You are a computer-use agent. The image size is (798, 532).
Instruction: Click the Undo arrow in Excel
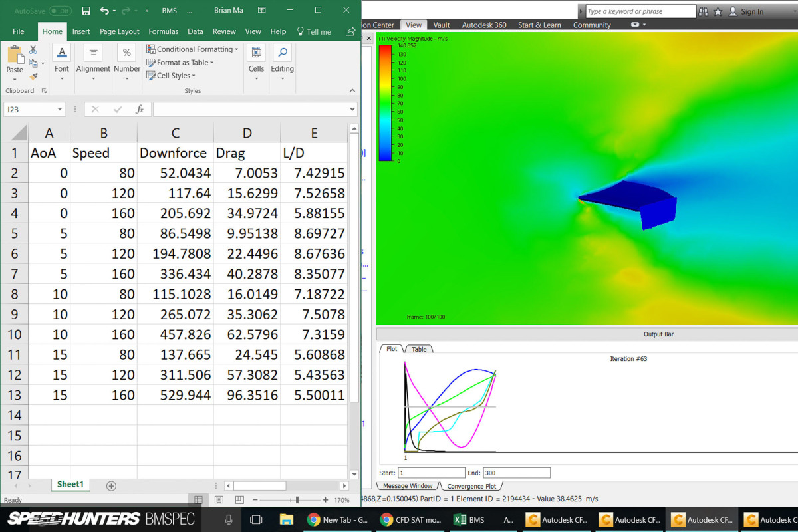pos(104,11)
